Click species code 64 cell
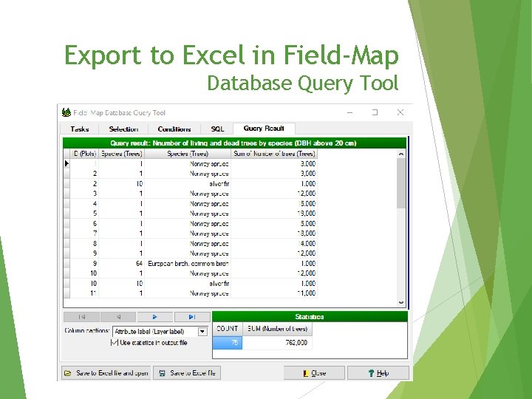This screenshot has width=532, height=399. coord(121,263)
